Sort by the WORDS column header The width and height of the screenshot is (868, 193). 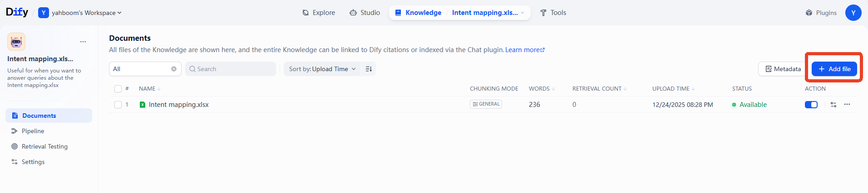[x=542, y=89]
